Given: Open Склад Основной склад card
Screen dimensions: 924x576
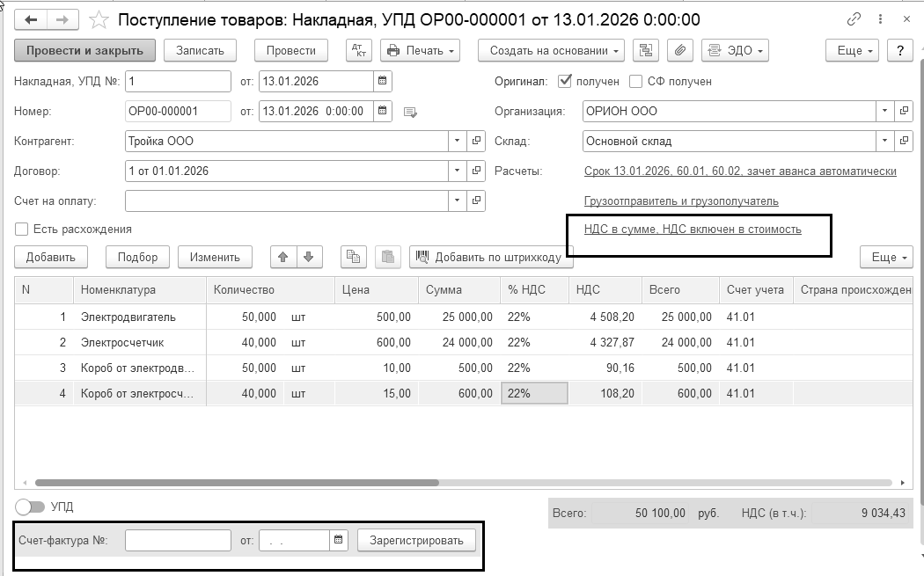Looking at the screenshot, I should [x=904, y=141].
